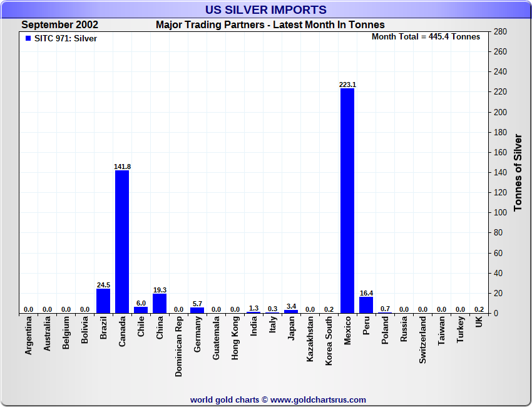Click the September 2002 date label

coord(59,25)
